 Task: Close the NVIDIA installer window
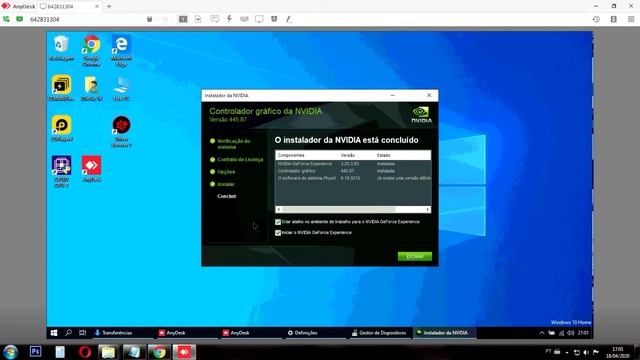(x=429, y=96)
